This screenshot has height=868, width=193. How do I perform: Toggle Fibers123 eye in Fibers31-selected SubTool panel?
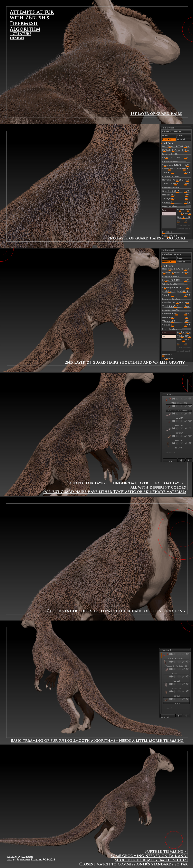(x=187, y=684)
